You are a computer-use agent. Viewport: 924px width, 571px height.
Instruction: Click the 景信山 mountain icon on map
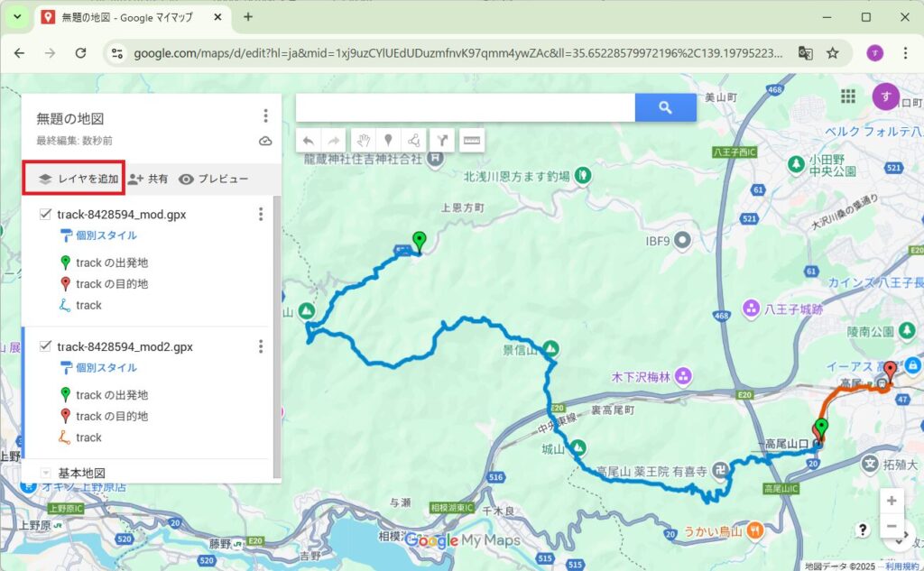click(x=551, y=348)
